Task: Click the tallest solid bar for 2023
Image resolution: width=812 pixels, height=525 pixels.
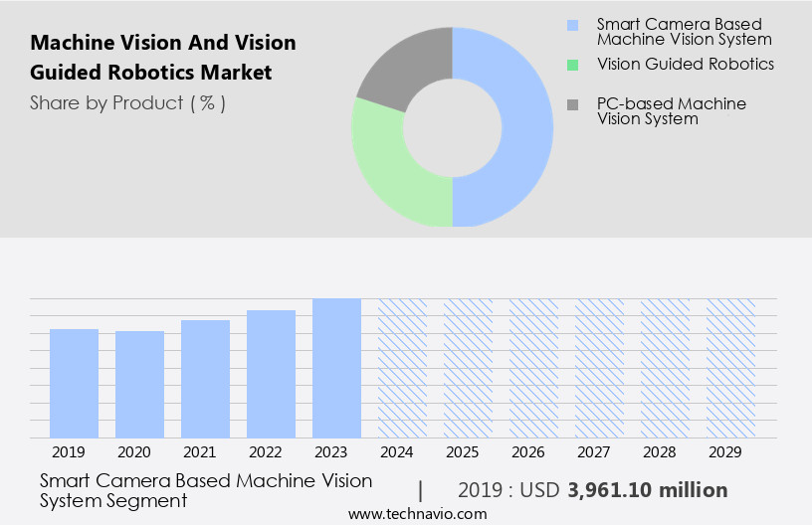Action: coord(337,368)
